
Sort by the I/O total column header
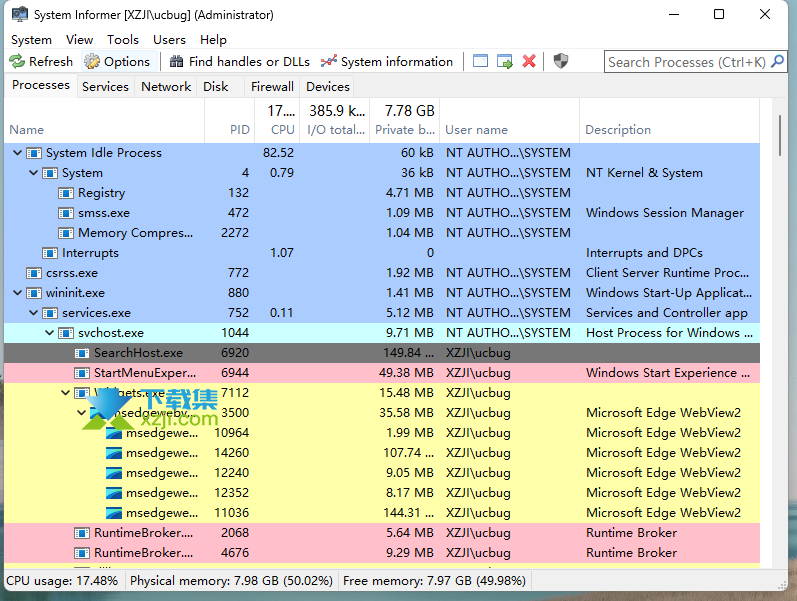(335, 121)
